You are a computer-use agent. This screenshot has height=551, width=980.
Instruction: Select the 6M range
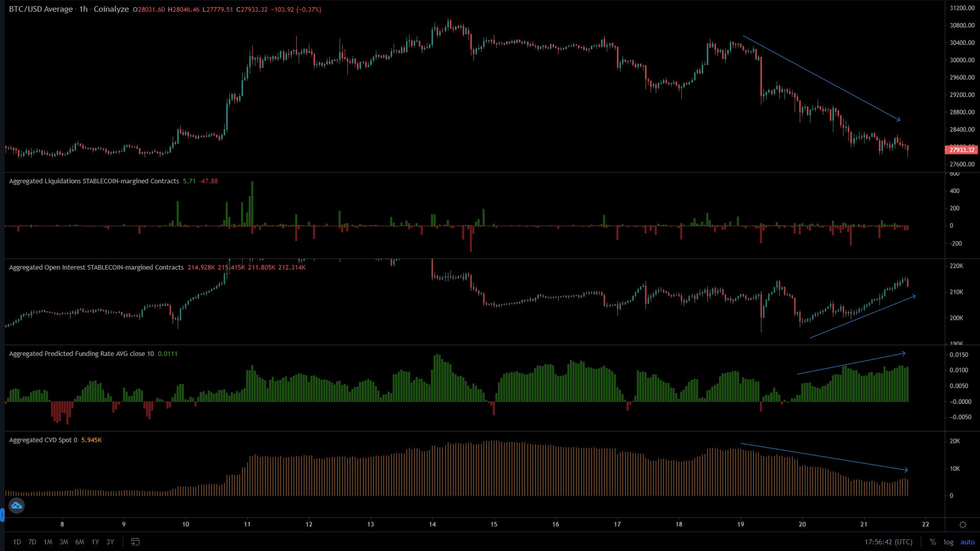[79, 542]
